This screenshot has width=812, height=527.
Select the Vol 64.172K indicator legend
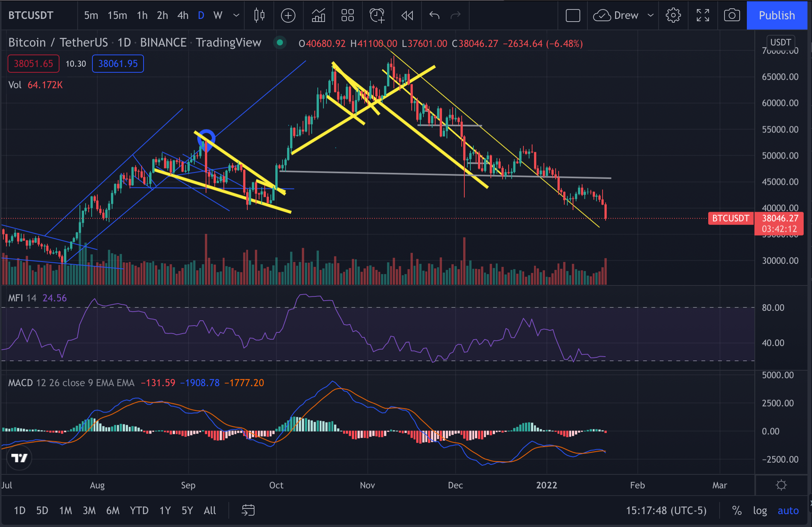36,85
